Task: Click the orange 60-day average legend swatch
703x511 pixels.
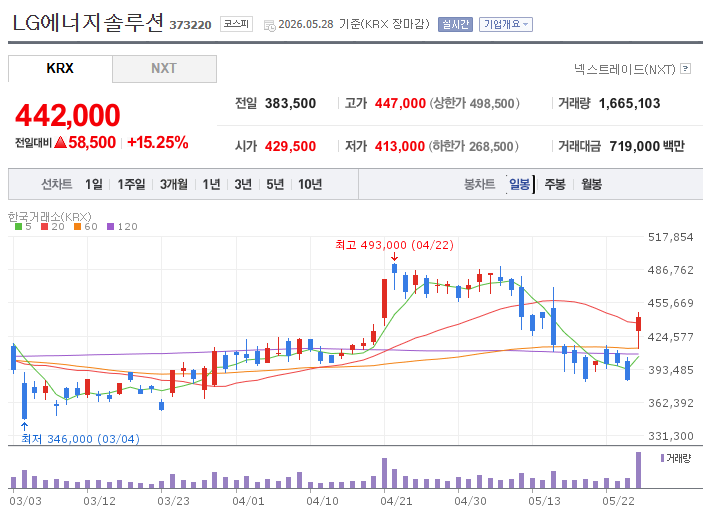Action: [78, 227]
